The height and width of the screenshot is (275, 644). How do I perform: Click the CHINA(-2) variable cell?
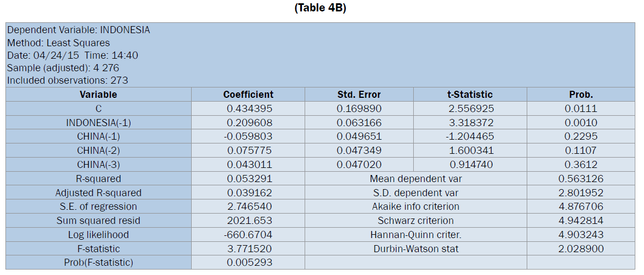[98, 151]
